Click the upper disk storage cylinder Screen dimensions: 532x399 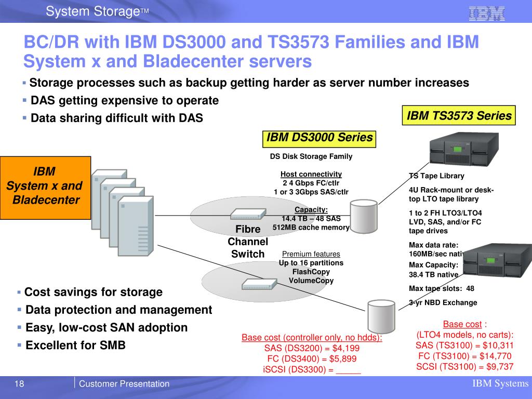pos(364,217)
